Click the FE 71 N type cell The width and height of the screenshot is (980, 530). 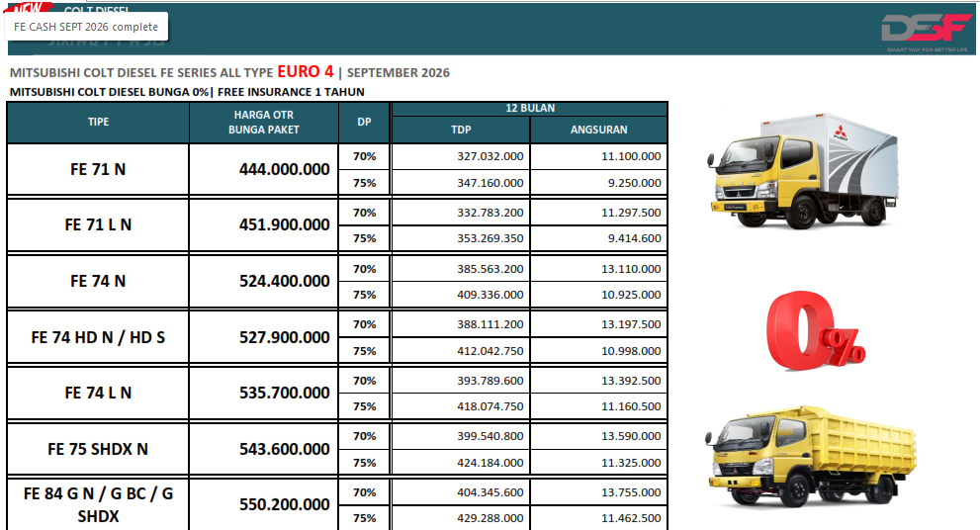click(x=98, y=169)
